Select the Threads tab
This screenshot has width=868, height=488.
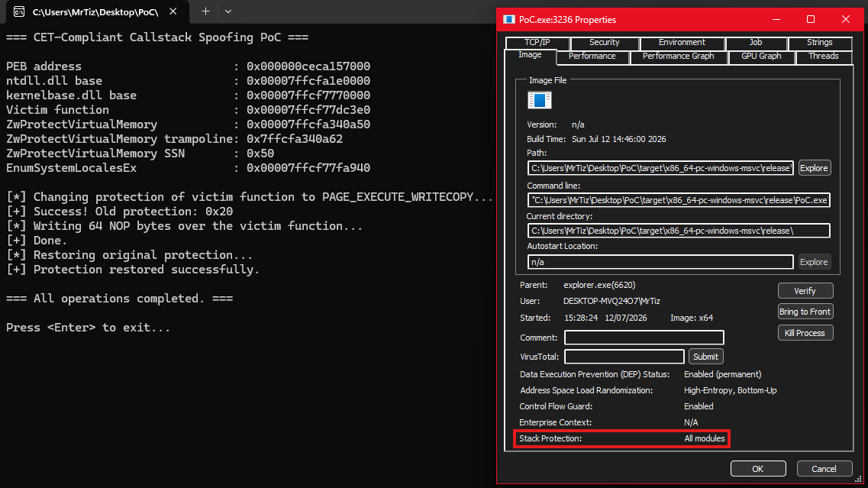point(823,56)
